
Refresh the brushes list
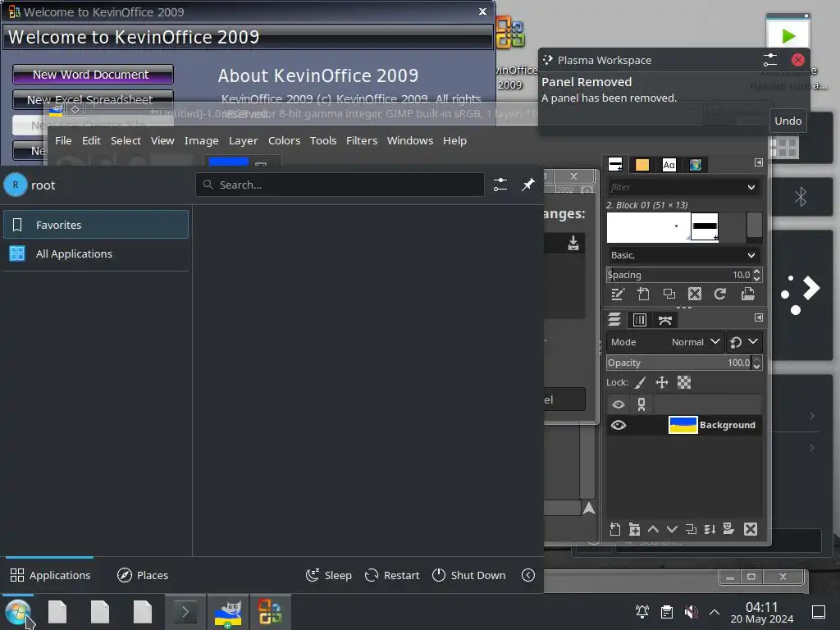[720, 294]
